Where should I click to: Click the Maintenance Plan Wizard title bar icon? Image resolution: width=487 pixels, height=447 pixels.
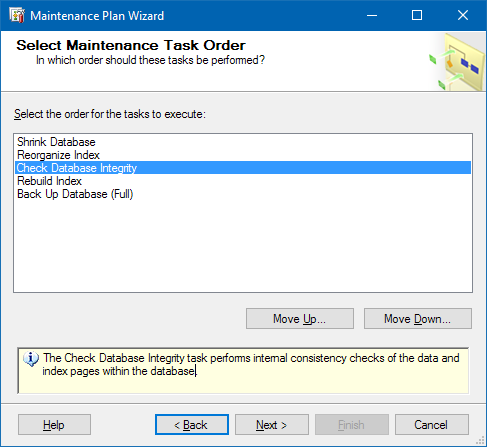(x=17, y=15)
